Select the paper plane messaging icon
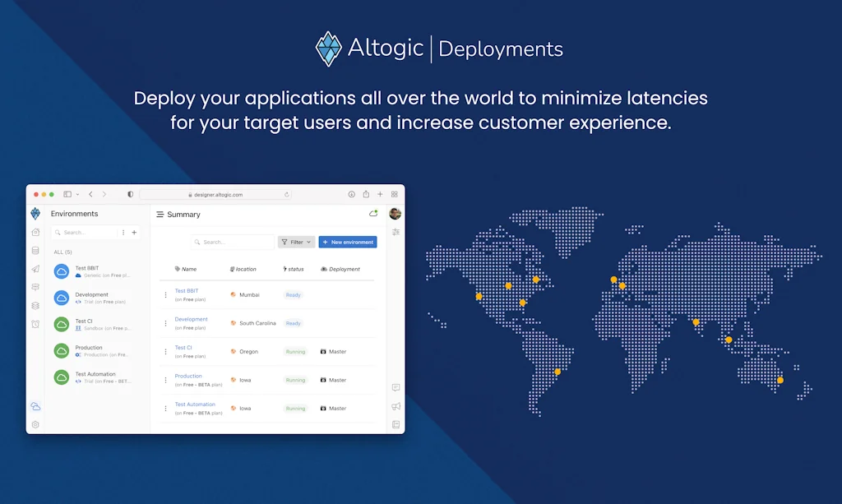The width and height of the screenshot is (842, 504). [35, 269]
